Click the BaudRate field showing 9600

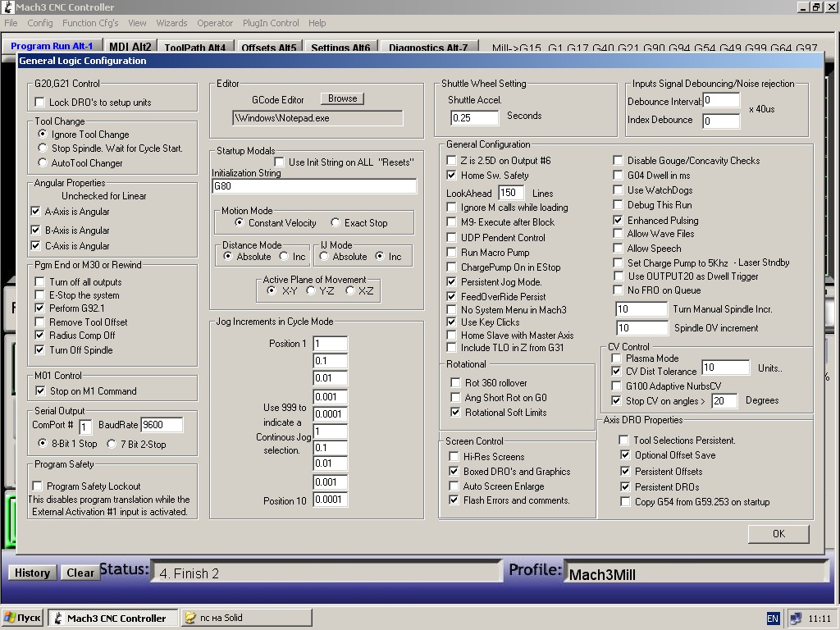(x=162, y=425)
